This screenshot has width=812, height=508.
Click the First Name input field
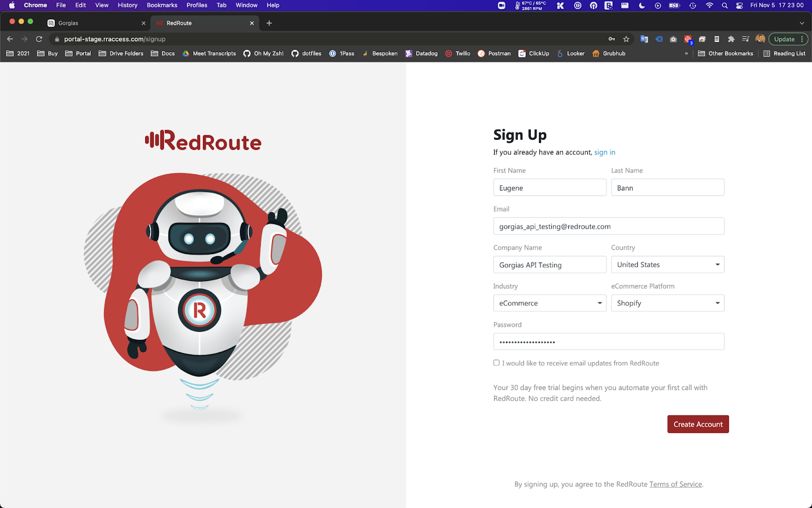click(x=550, y=187)
